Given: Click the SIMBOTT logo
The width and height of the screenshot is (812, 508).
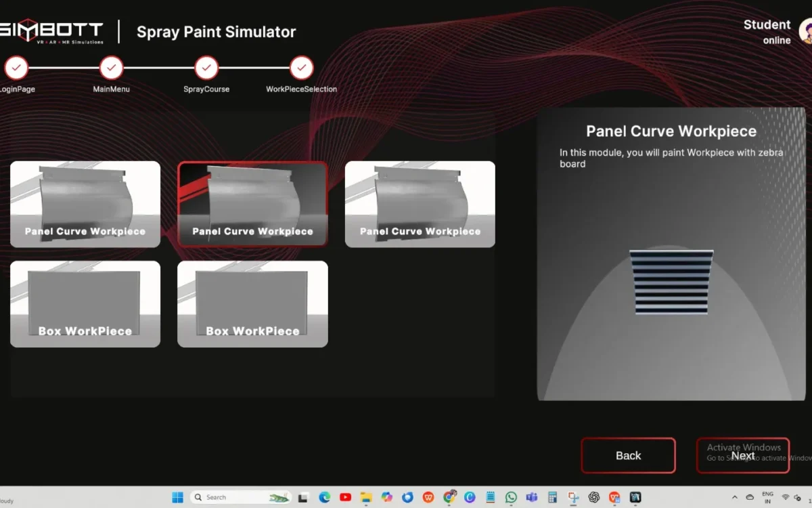Looking at the screenshot, I should click(x=51, y=30).
